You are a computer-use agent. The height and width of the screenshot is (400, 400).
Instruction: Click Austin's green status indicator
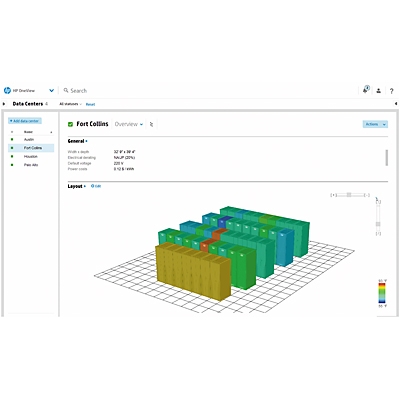pyautogui.click(x=12, y=139)
